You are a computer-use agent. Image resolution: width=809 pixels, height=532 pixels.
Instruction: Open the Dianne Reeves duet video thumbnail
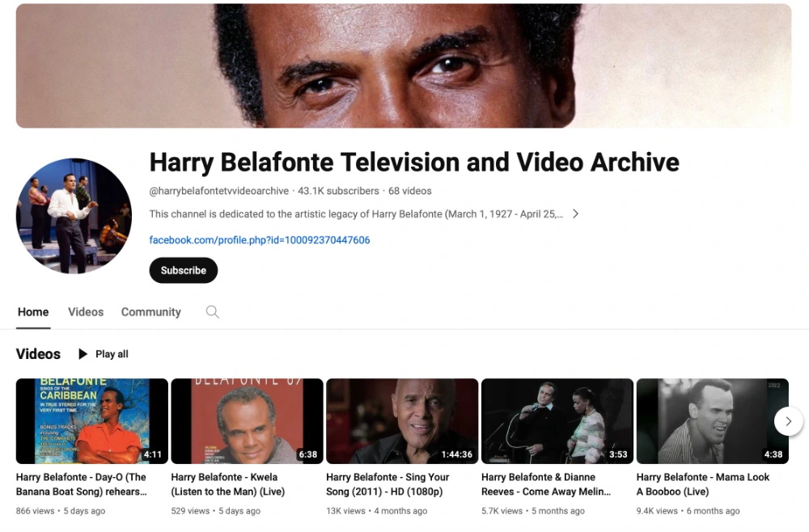pyautogui.click(x=557, y=421)
